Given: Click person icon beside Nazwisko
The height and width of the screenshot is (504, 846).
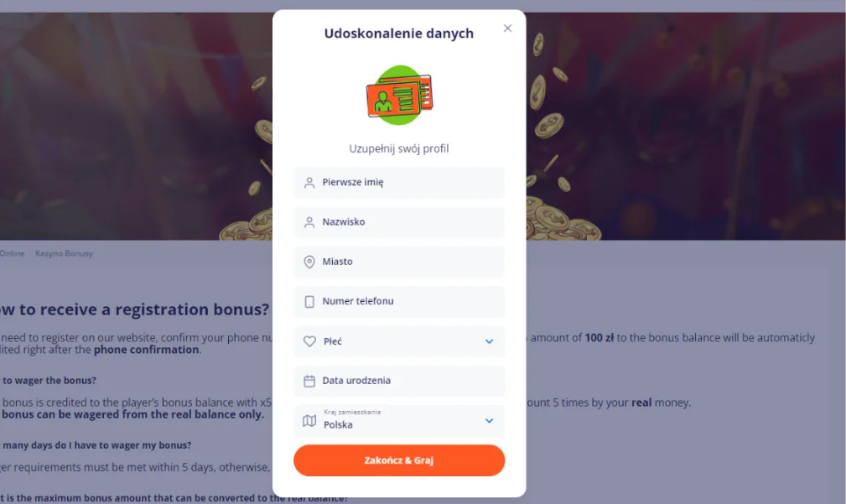Looking at the screenshot, I should (309, 222).
